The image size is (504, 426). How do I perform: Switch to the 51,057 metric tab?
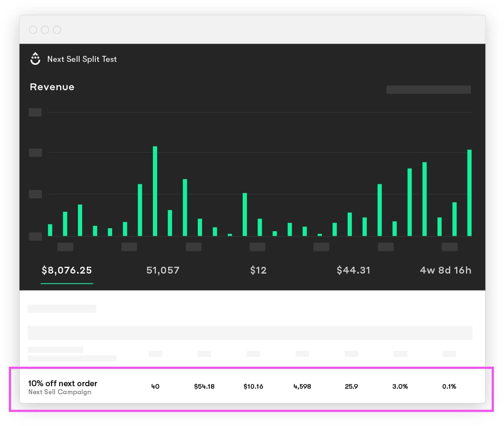pos(163,270)
